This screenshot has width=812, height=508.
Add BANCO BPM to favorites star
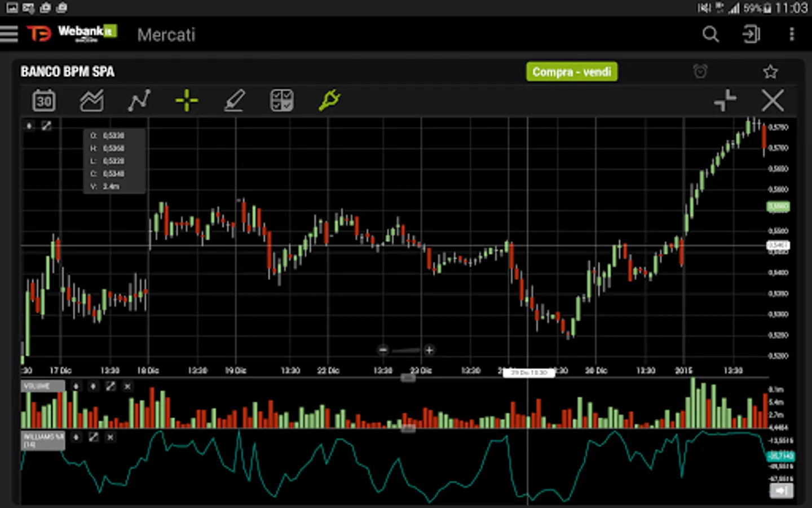770,72
